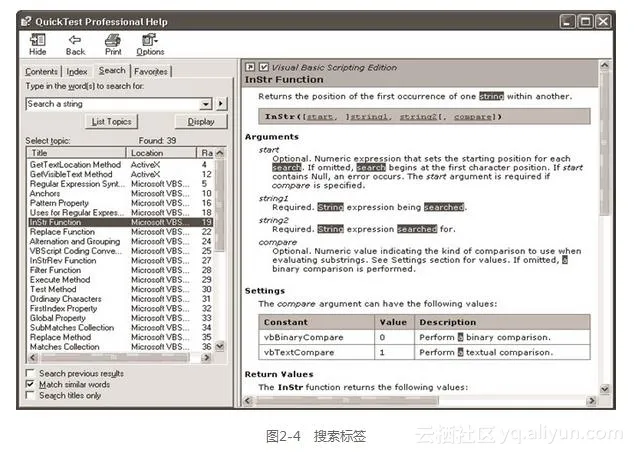
Task: Switch to the Contents tab
Action: pyautogui.click(x=41, y=72)
